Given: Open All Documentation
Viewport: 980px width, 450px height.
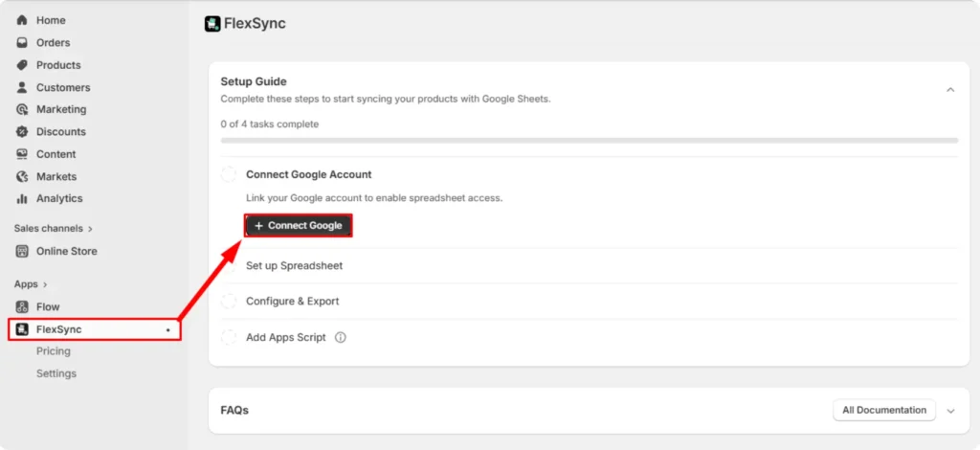Looking at the screenshot, I should 884,410.
